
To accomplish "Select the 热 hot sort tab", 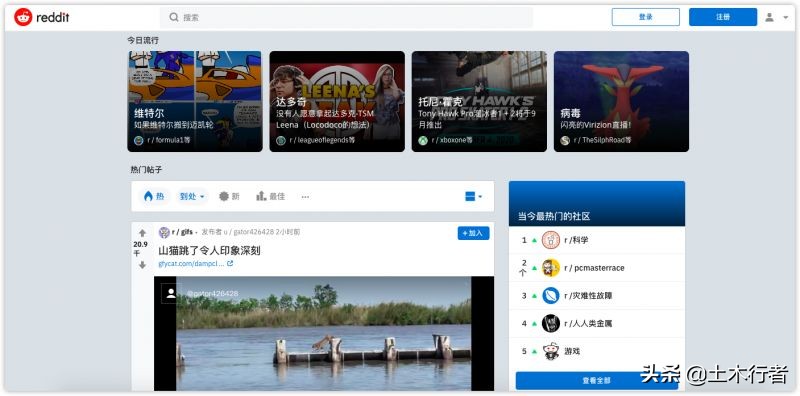I will click(154, 196).
